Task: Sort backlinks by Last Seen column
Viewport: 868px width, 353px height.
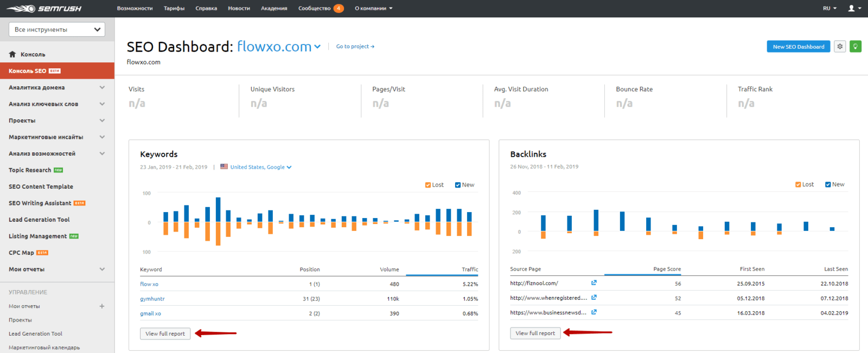Action: [x=836, y=269]
